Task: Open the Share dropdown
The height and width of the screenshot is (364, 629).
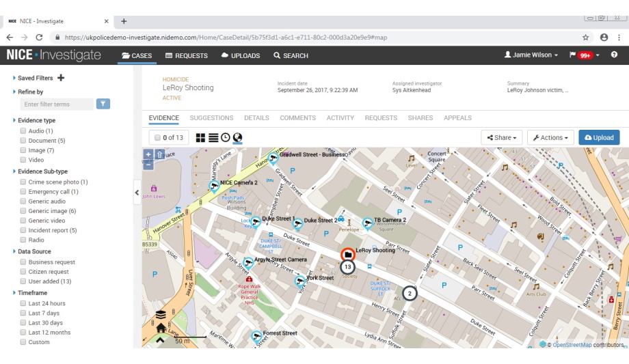Action: (502, 138)
